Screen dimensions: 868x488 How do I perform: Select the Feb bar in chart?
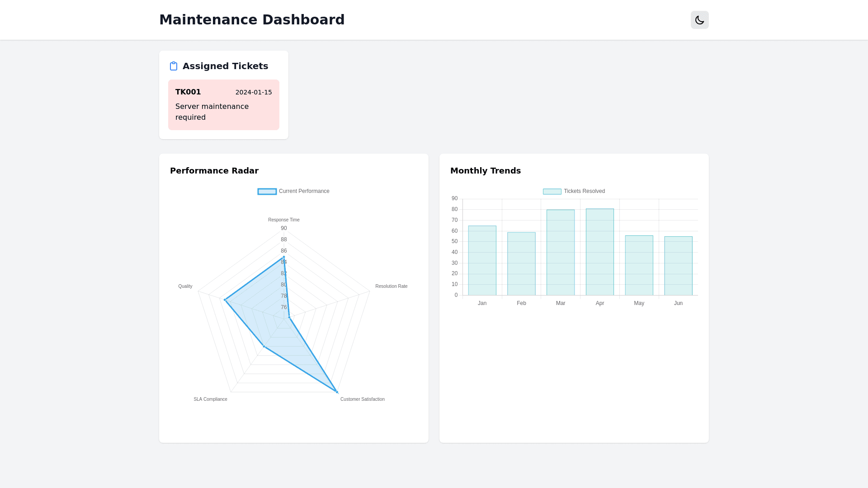pos(521,264)
